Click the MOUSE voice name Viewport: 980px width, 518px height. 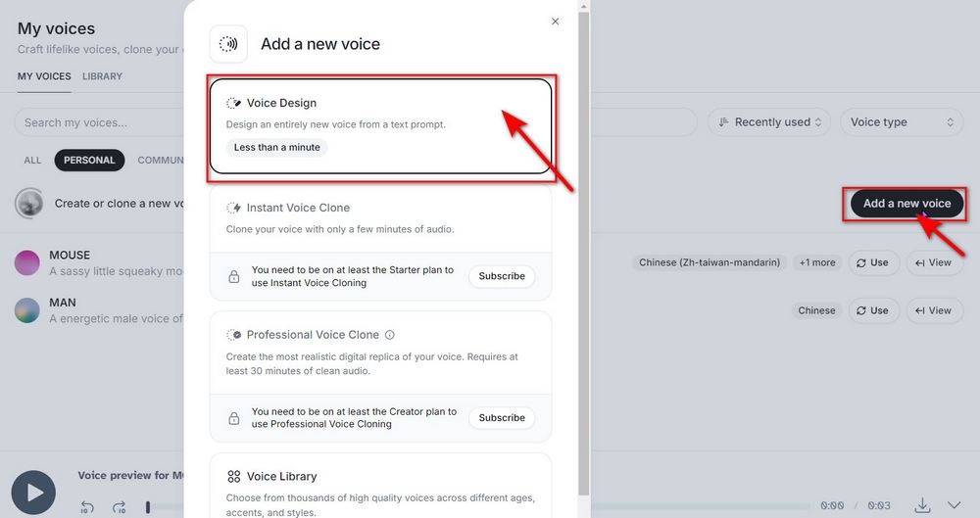pos(70,256)
